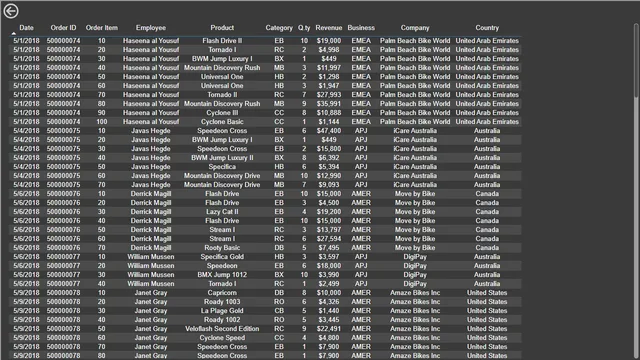Sort by the Date column header
This screenshot has width=640, height=360.
tap(27, 28)
